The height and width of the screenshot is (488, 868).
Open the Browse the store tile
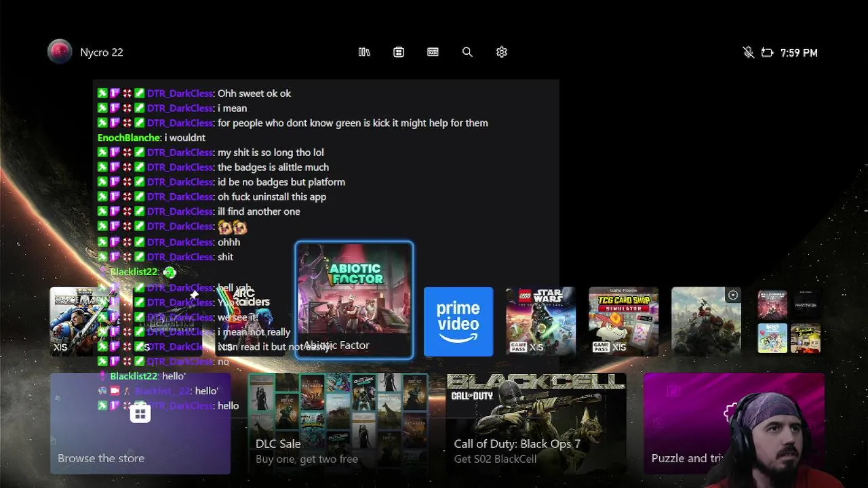(x=140, y=424)
